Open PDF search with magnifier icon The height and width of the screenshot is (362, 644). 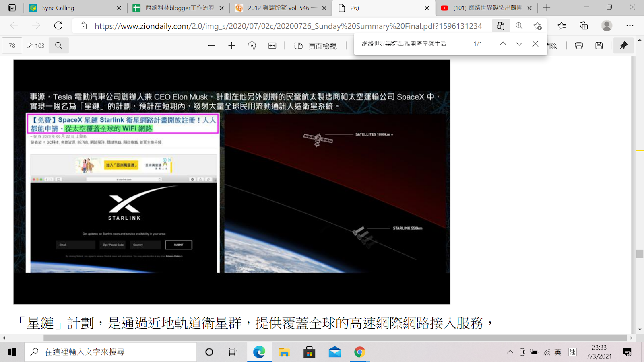point(59,46)
